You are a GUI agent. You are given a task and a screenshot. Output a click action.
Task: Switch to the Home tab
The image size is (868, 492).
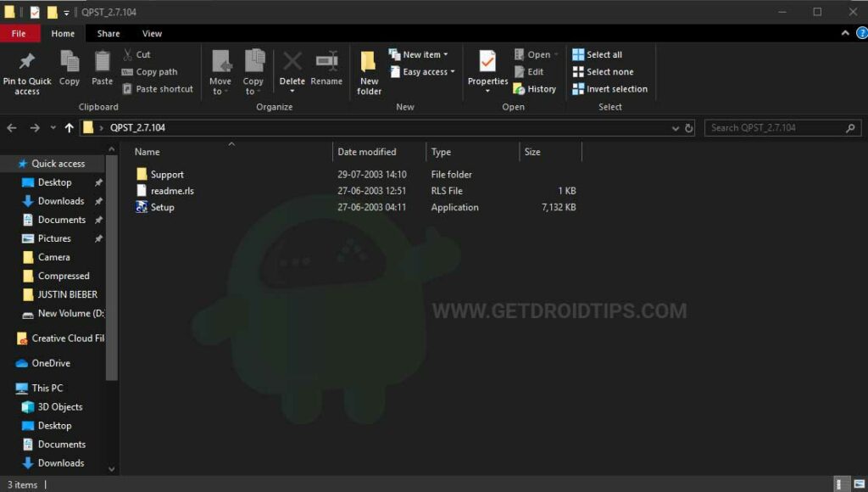[x=63, y=33]
